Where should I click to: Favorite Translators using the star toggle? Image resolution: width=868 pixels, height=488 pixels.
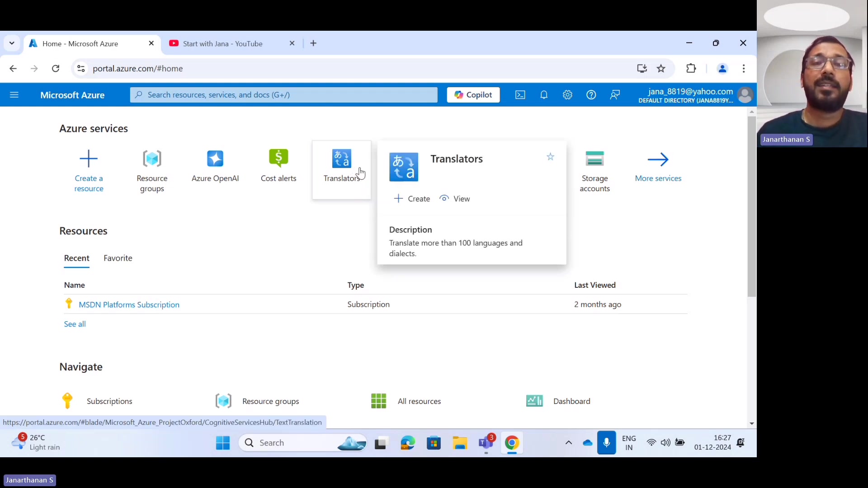click(550, 157)
